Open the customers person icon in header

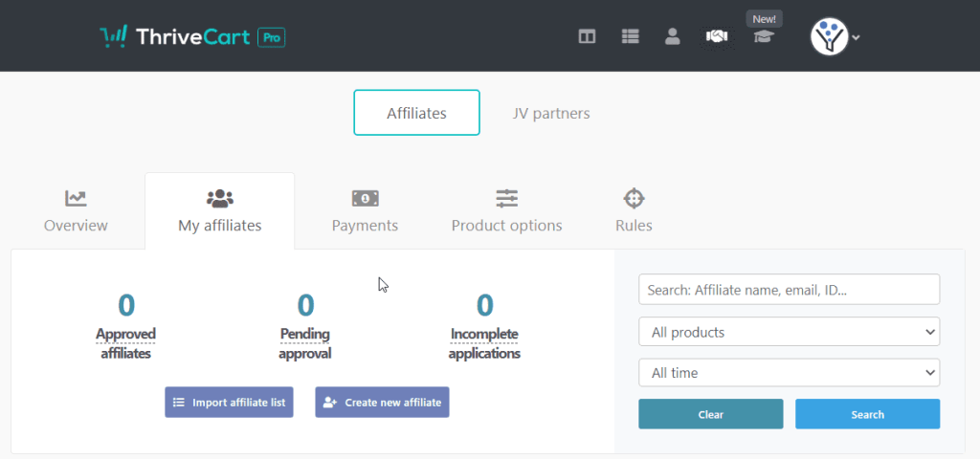pos(673,37)
